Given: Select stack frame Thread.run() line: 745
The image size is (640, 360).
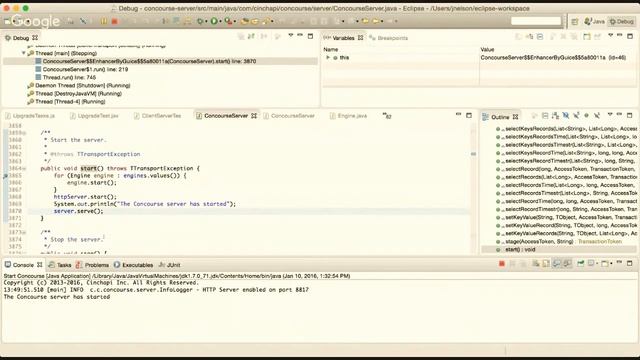Looking at the screenshot, I should (69, 77).
